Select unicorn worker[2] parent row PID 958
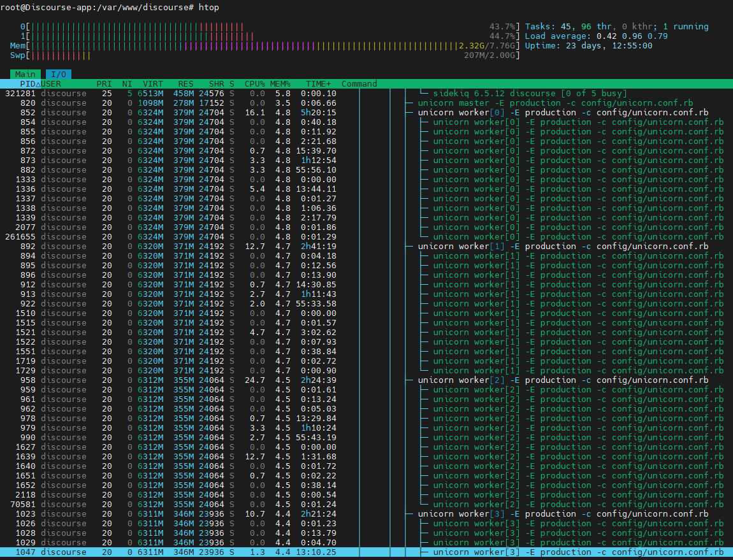This screenshot has height=560, width=733. 366,380
